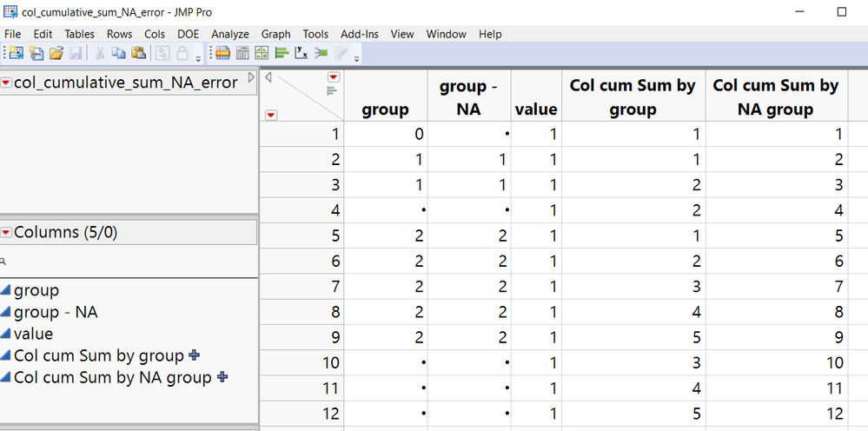Image resolution: width=868 pixels, height=431 pixels.
Task: Click the Open file folder icon
Action: coord(56,54)
